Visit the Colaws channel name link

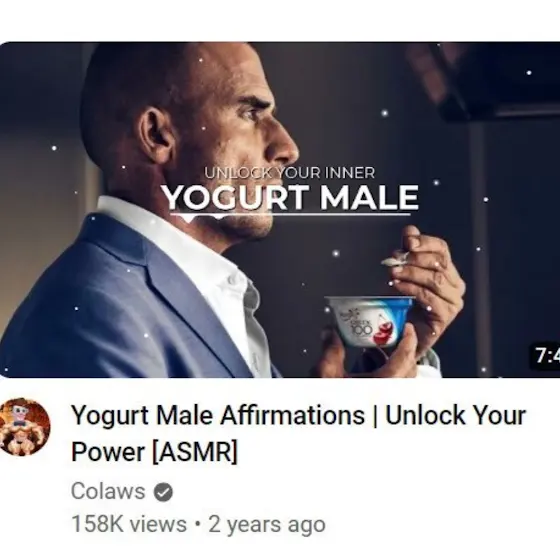point(108,491)
